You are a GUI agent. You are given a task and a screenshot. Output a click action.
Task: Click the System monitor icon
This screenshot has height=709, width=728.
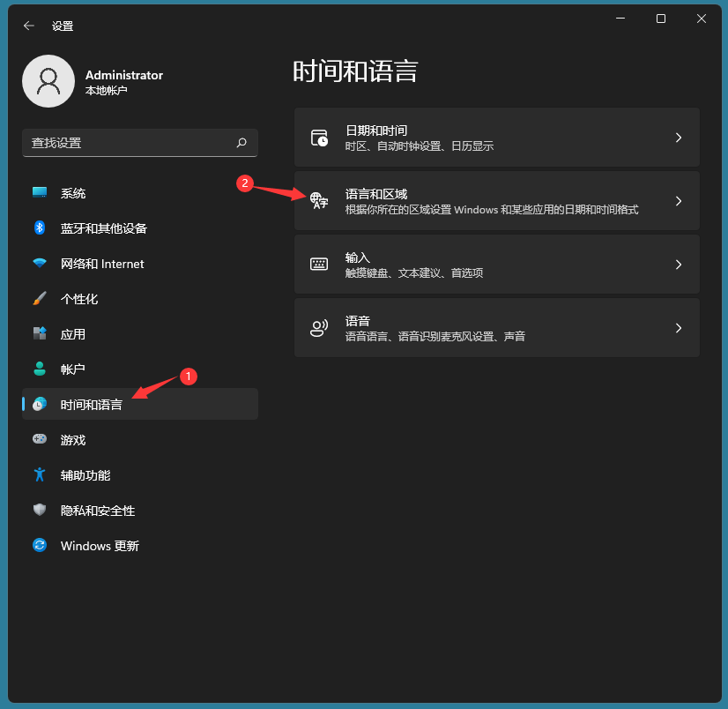(40, 192)
